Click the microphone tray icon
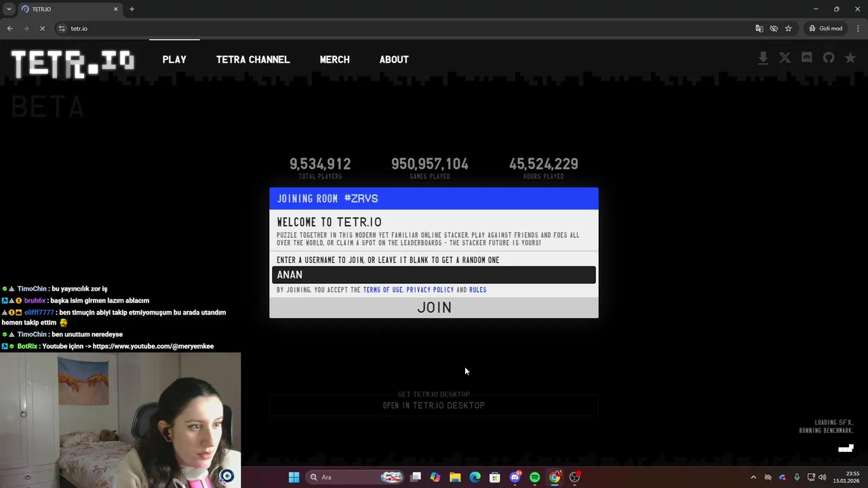Image resolution: width=868 pixels, height=488 pixels. pyautogui.click(x=797, y=477)
